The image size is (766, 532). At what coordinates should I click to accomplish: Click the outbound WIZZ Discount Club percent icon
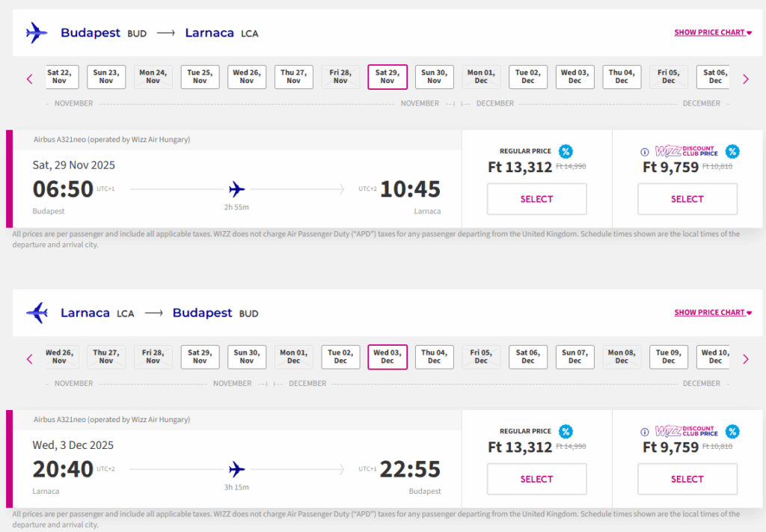(732, 151)
